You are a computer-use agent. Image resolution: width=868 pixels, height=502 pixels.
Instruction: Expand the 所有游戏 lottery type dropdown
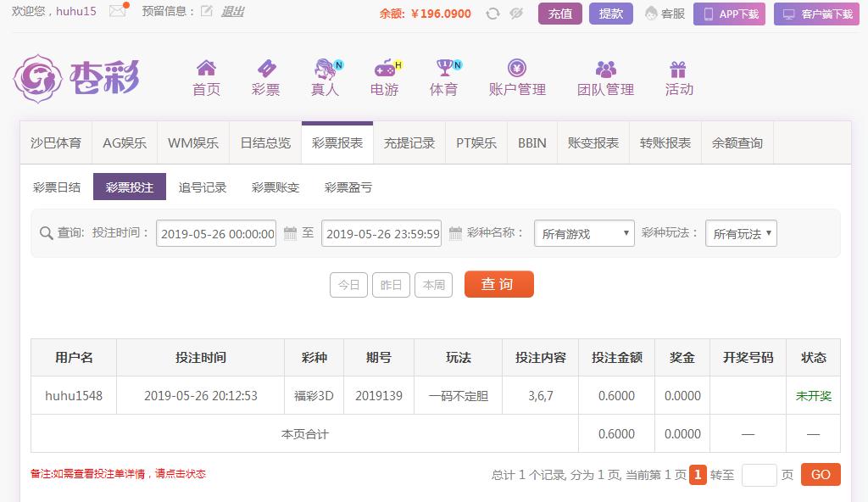(x=584, y=233)
